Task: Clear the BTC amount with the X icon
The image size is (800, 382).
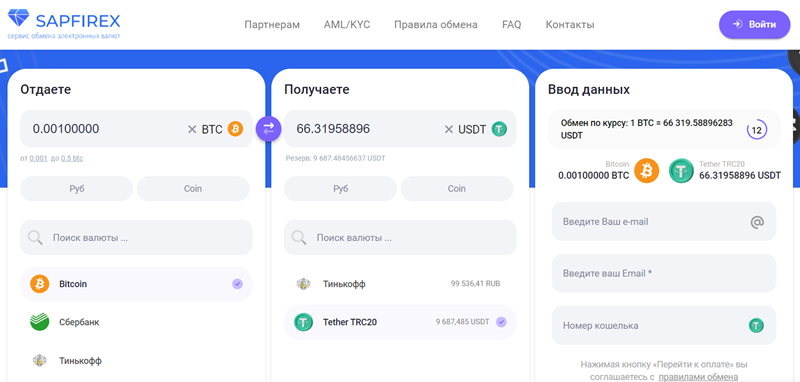Action: tap(192, 130)
